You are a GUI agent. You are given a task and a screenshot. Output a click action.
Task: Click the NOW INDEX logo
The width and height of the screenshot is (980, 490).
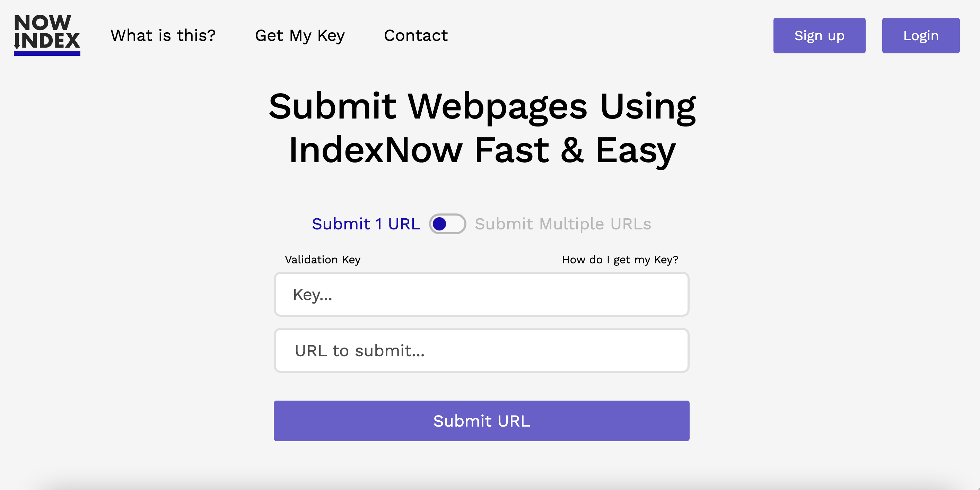click(x=46, y=35)
